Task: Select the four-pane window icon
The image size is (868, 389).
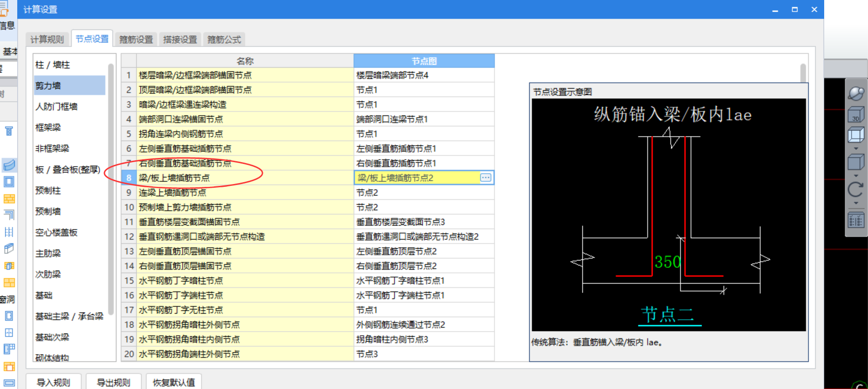Action: click(9, 333)
